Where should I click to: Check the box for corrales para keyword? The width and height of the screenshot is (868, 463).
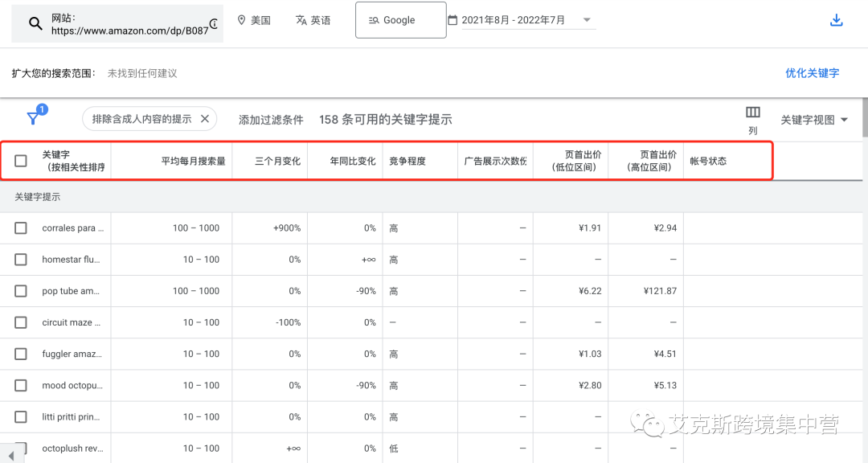[21, 228]
